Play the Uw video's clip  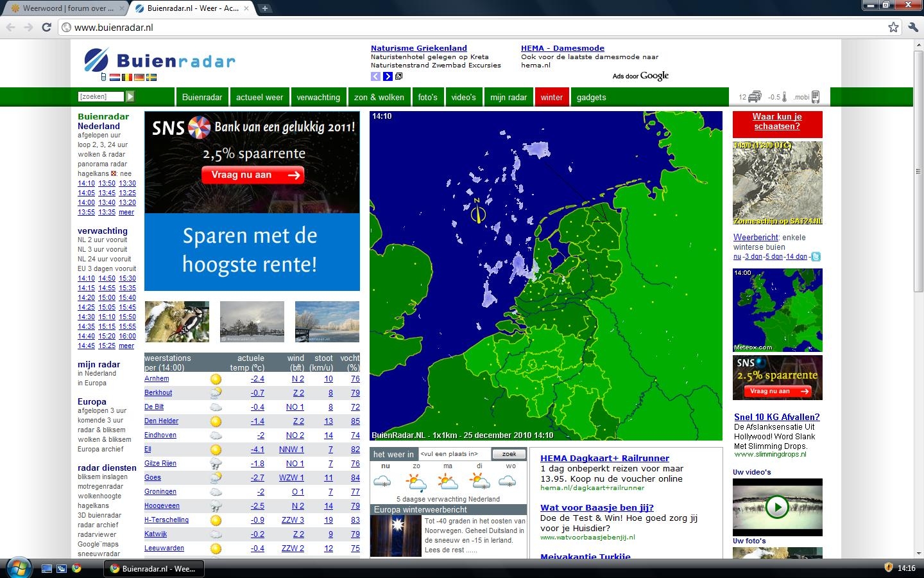point(777,507)
